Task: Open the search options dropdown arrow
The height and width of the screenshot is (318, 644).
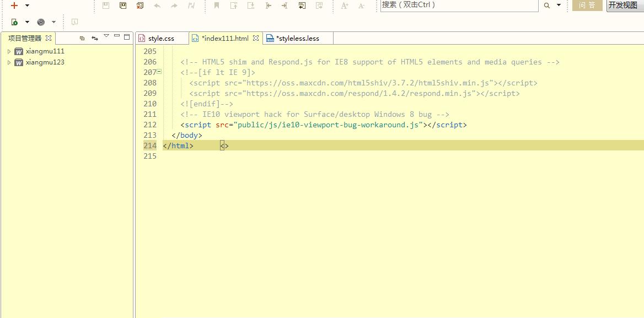Action: [559, 6]
